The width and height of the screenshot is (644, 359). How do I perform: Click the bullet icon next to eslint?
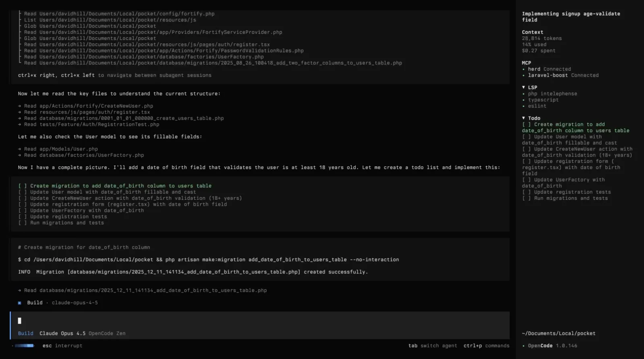[x=523, y=106]
